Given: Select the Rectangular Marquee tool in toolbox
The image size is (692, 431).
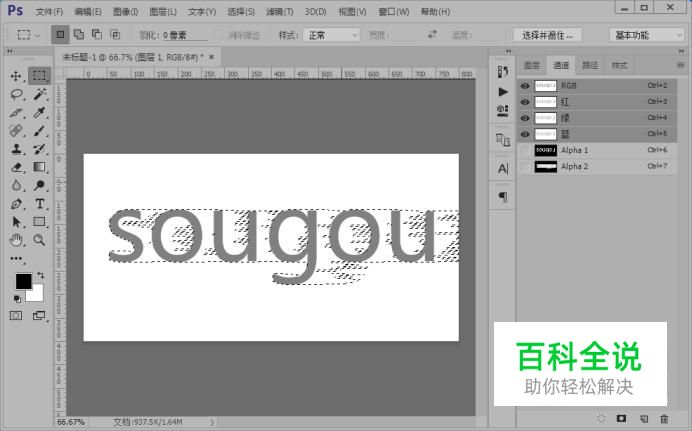Looking at the screenshot, I should [x=39, y=75].
